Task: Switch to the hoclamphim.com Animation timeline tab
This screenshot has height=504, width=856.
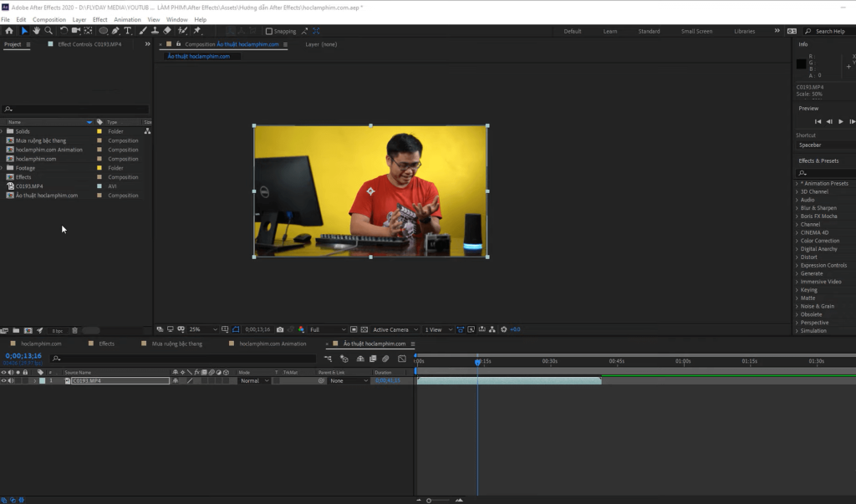Action: (x=272, y=343)
